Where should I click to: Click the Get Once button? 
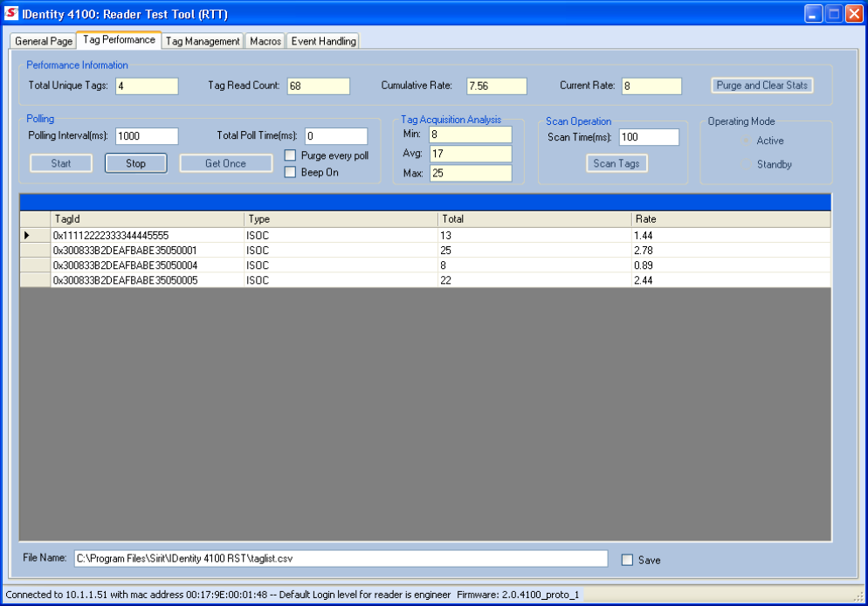point(226,163)
